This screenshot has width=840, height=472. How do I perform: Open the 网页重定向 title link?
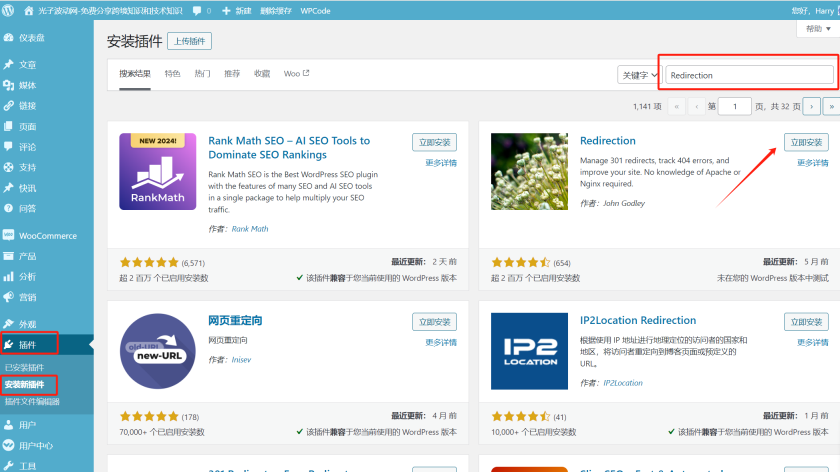click(235, 320)
